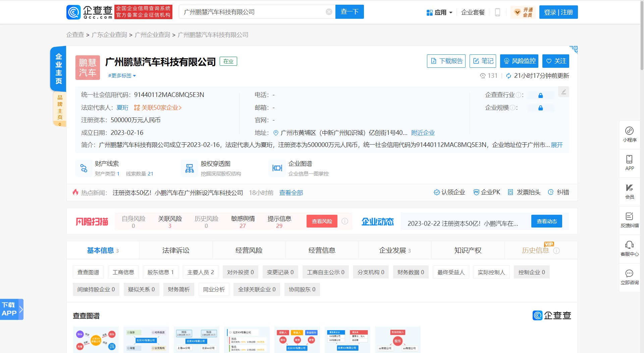The height and width of the screenshot is (353, 644).
Task: Open the 附近企业 link
Action: click(423, 133)
